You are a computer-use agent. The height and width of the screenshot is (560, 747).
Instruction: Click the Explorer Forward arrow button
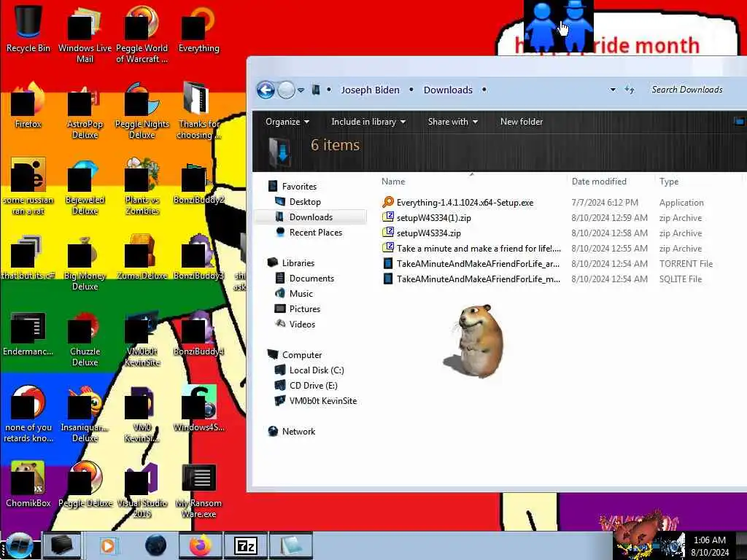pos(286,90)
